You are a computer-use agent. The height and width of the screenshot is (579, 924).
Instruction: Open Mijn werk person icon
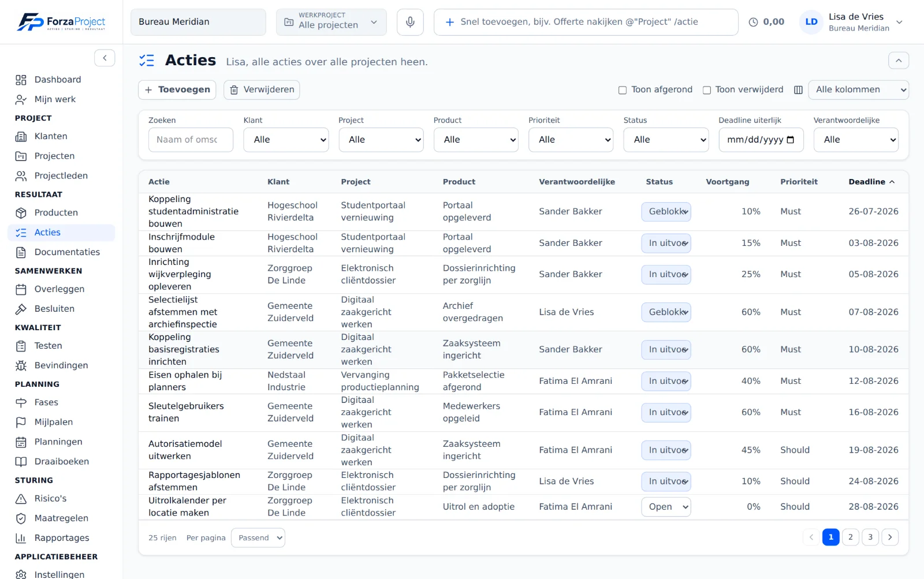point(21,99)
